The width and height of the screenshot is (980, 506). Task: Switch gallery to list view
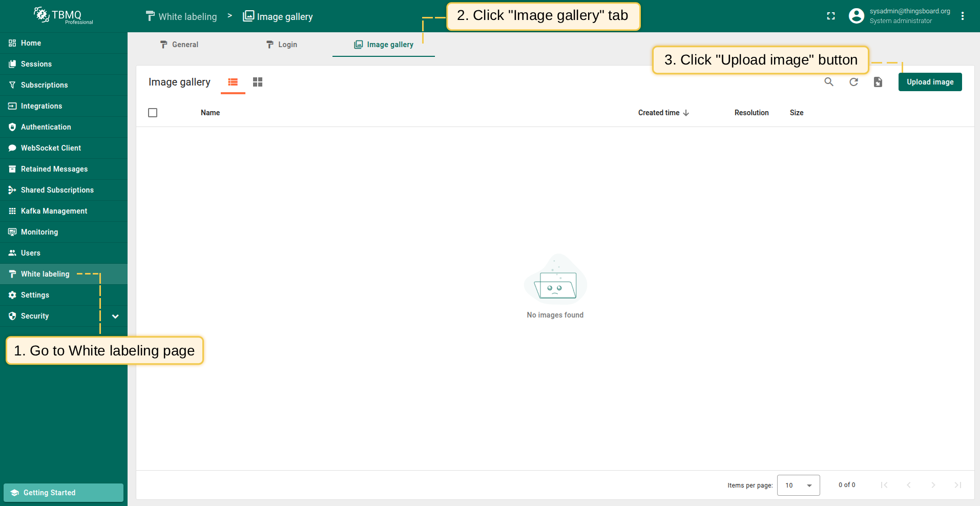[233, 82]
